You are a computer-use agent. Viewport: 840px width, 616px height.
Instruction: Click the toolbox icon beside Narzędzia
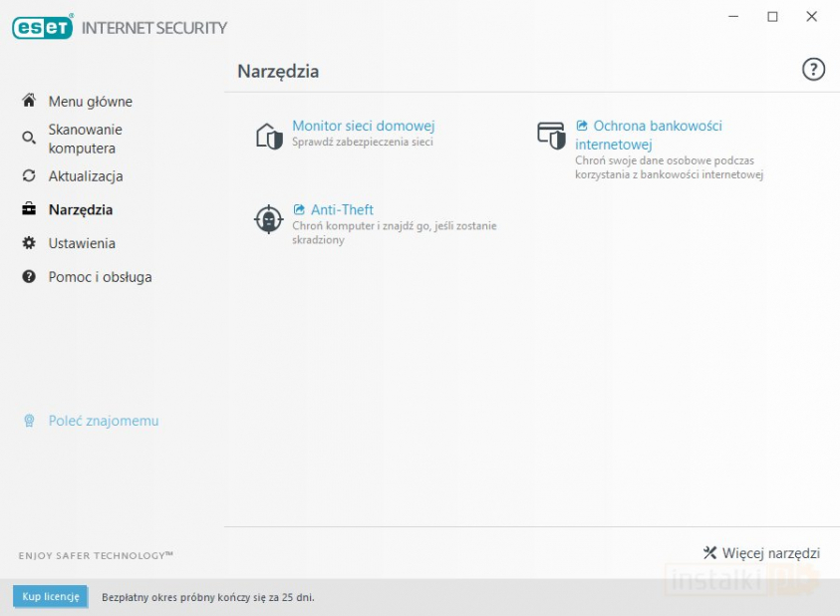point(29,210)
